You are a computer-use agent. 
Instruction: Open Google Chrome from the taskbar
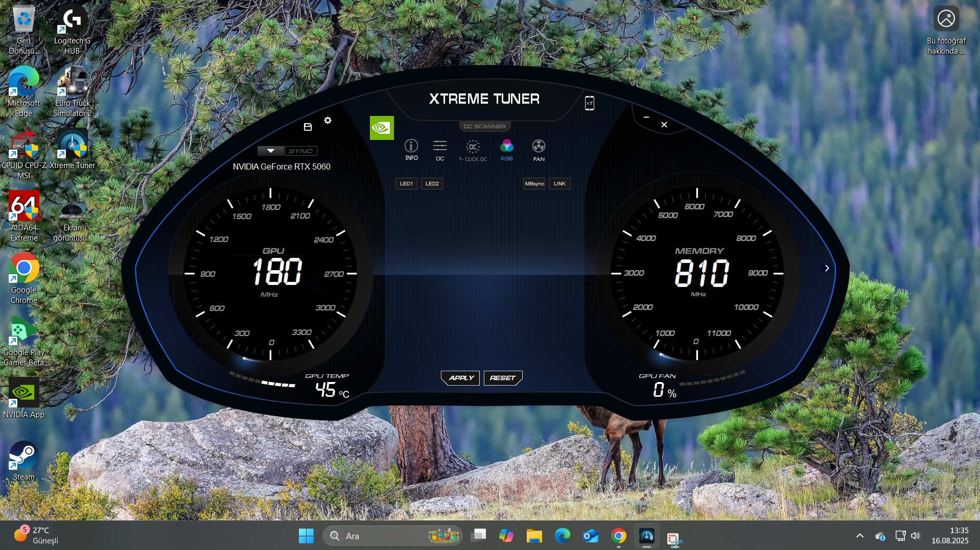[618, 536]
